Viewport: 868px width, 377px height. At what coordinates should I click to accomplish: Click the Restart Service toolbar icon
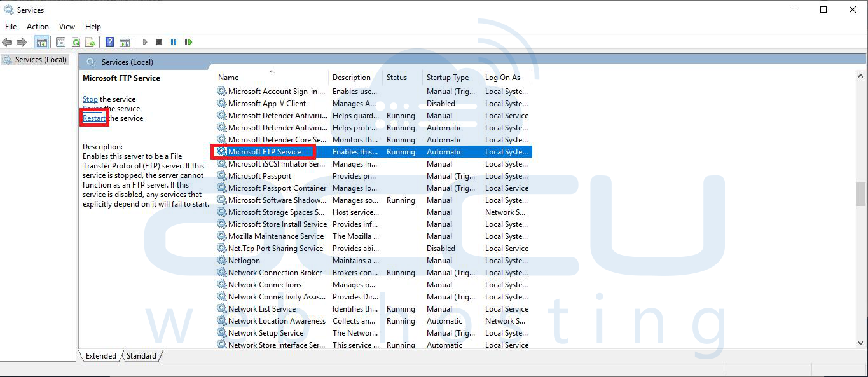(x=188, y=42)
